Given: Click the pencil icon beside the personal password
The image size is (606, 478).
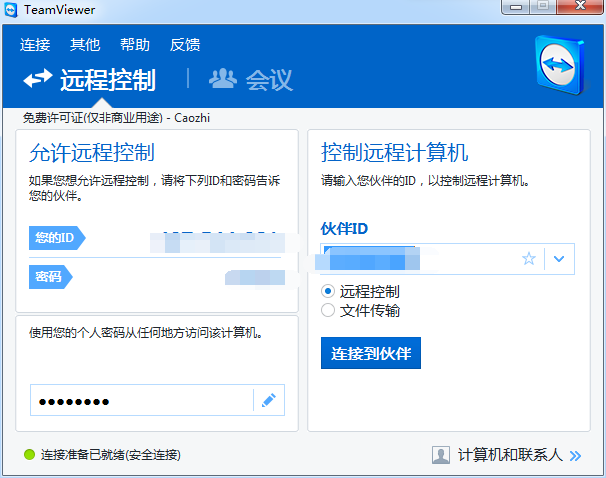Looking at the screenshot, I should tap(268, 401).
